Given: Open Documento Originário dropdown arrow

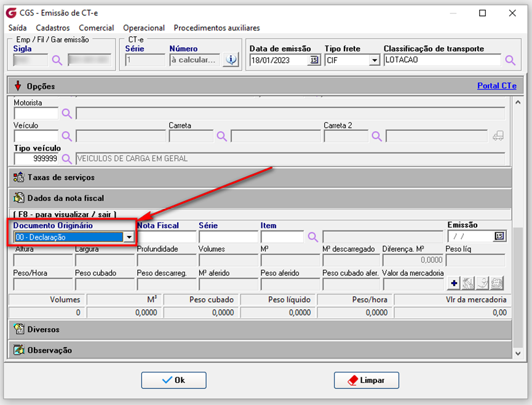Looking at the screenshot, I should coord(129,237).
